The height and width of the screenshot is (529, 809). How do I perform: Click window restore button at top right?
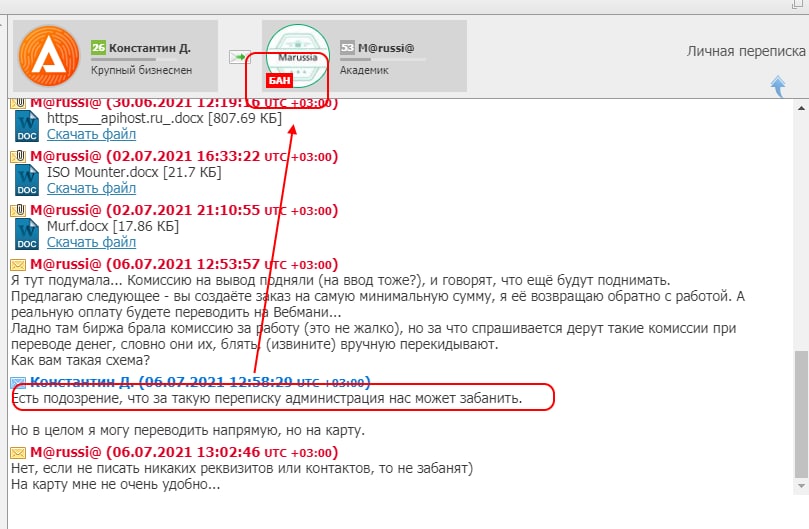click(x=799, y=4)
